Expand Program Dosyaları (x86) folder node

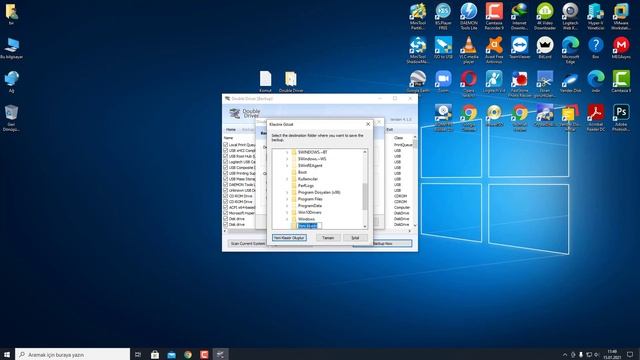(287, 192)
